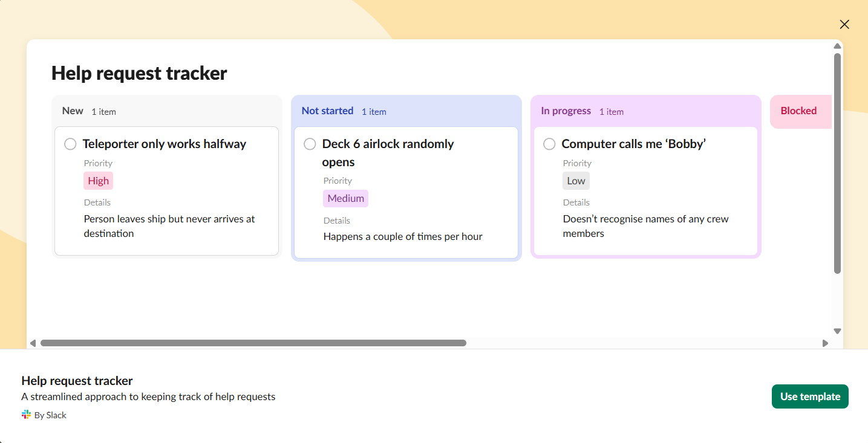Viewport: 868px width, 443px height.
Task: Click the Use template button
Action: click(x=810, y=396)
